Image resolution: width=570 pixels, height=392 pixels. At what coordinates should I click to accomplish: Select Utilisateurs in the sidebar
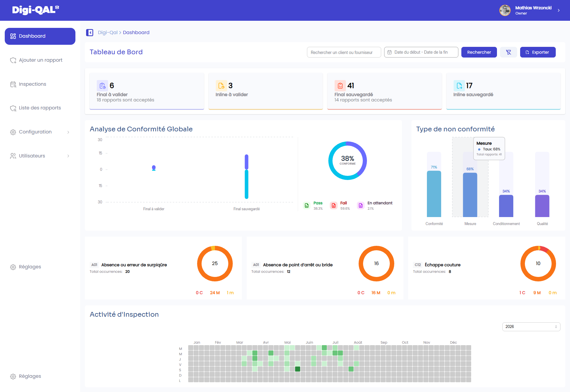click(x=40, y=156)
